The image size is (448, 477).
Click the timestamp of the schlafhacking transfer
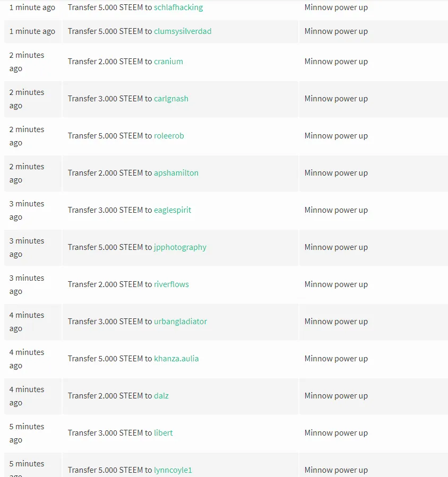click(32, 7)
